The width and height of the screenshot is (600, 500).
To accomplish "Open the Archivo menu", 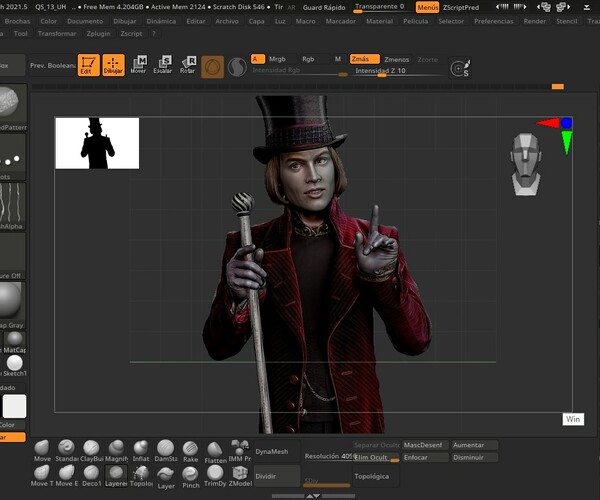I will point(227,21).
